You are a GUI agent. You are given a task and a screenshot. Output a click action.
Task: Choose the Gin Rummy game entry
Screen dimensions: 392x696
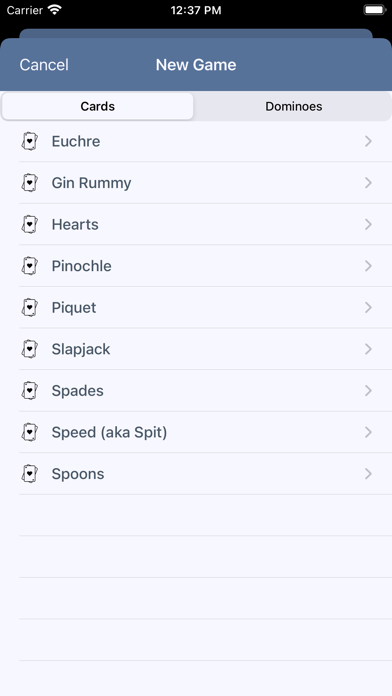205,183
